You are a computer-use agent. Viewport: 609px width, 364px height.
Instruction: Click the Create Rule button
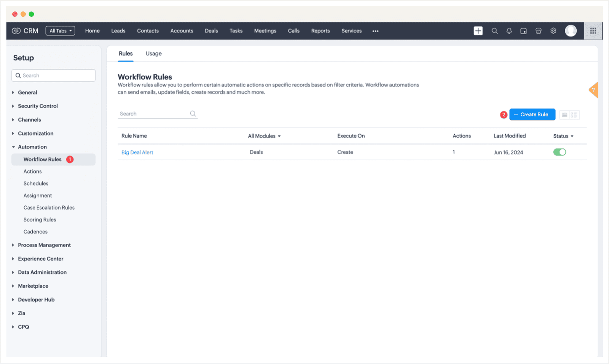coord(532,114)
